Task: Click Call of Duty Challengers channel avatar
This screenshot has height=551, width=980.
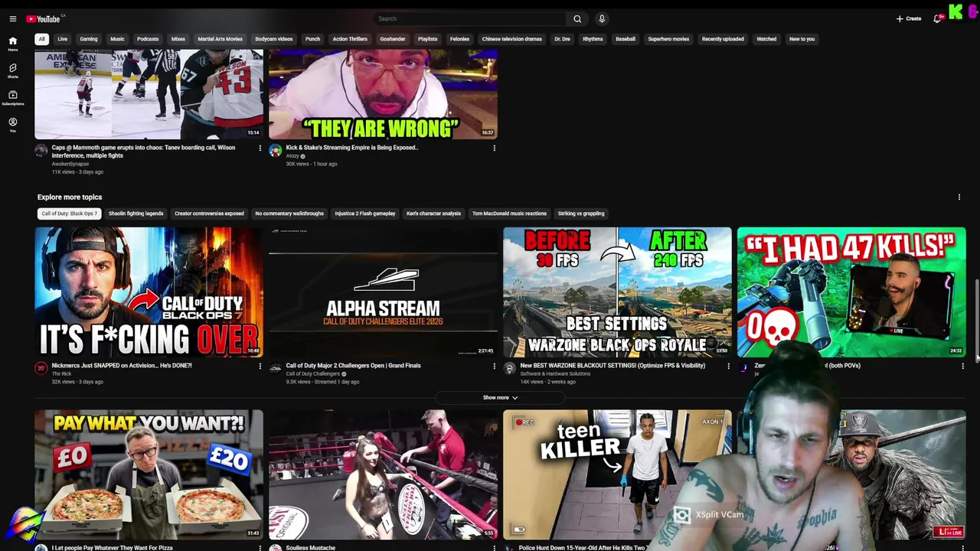Action: pyautogui.click(x=276, y=369)
